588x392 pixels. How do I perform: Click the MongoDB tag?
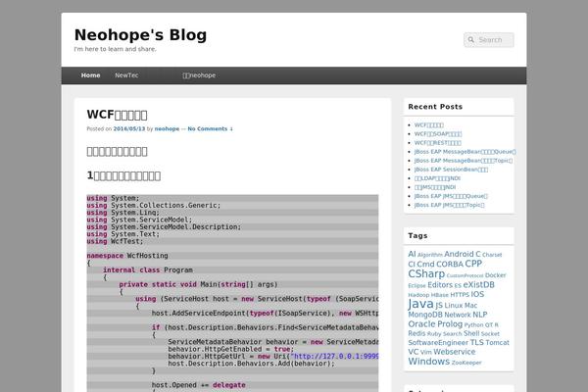click(425, 315)
